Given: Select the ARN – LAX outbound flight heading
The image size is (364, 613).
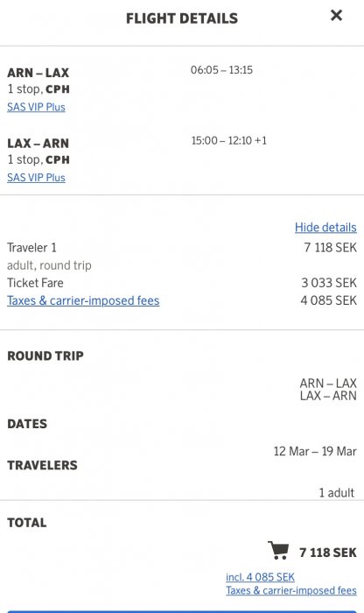Looking at the screenshot, I should (x=38, y=73).
